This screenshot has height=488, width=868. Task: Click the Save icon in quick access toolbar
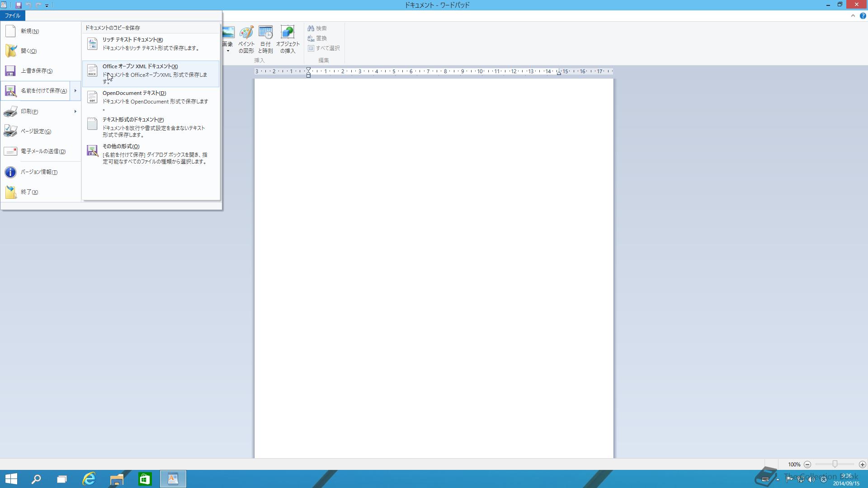(19, 5)
